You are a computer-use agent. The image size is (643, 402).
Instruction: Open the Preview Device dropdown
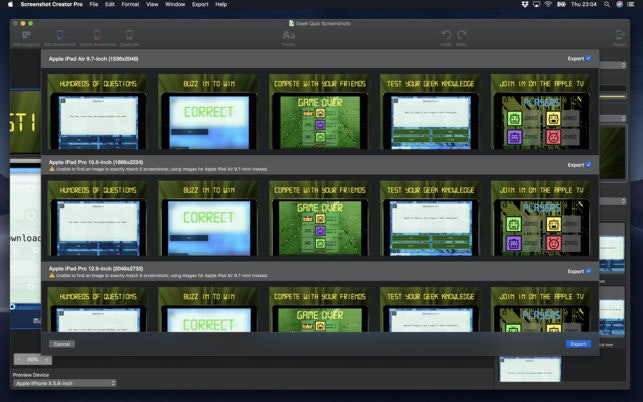click(x=65, y=383)
